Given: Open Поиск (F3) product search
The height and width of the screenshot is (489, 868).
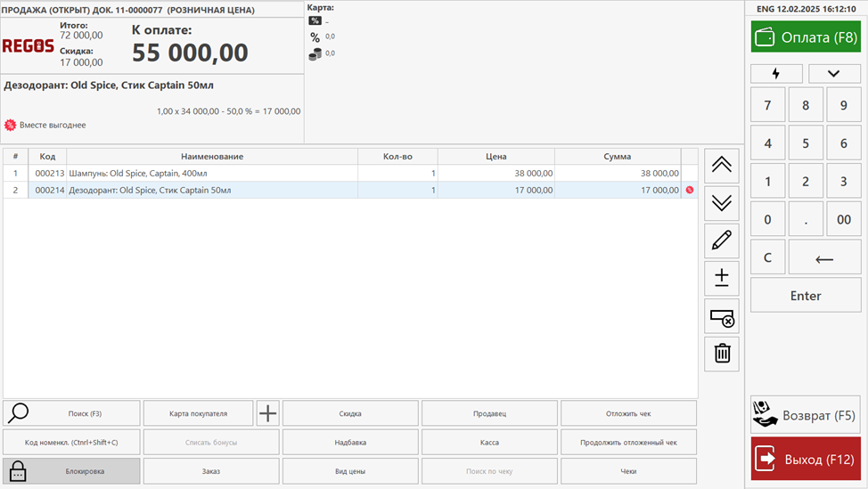Looking at the screenshot, I should coord(71,413).
